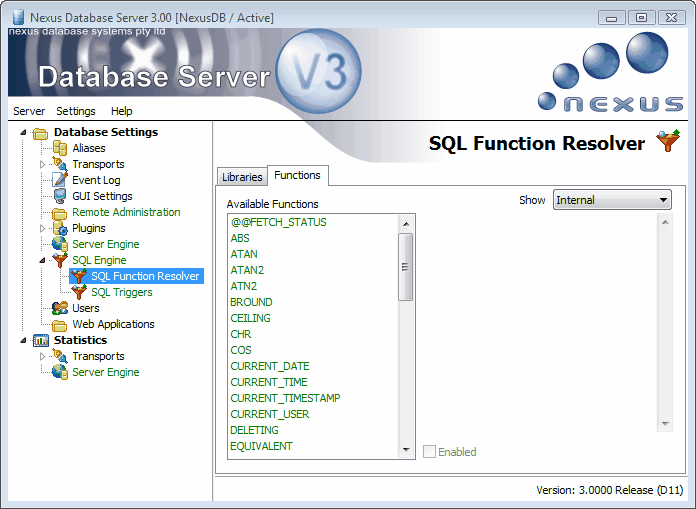Click the functions list scroll up arrow
696x509 pixels.
(406, 224)
